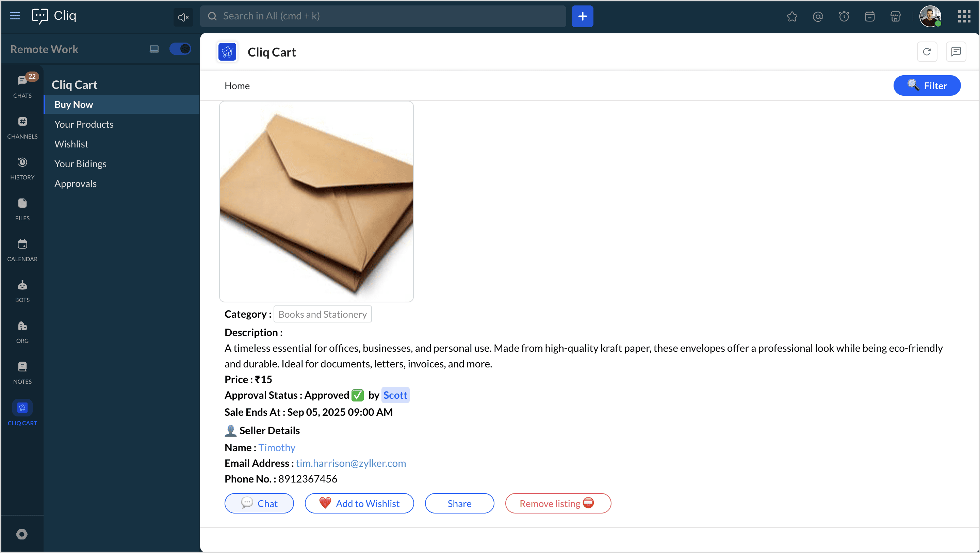This screenshot has width=980, height=553.
Task: Open reminders clock icon
Action: click(x=844, y=16)
